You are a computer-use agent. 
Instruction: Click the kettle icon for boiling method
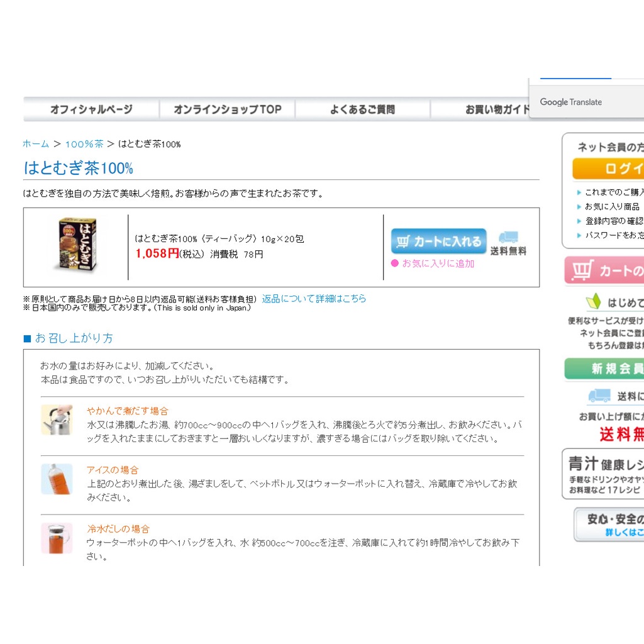coord(57,419)
